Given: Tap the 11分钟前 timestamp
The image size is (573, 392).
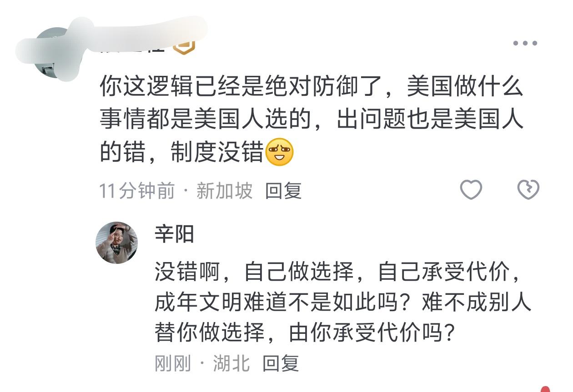Looking at the screenshot, I should pos(137,191).
